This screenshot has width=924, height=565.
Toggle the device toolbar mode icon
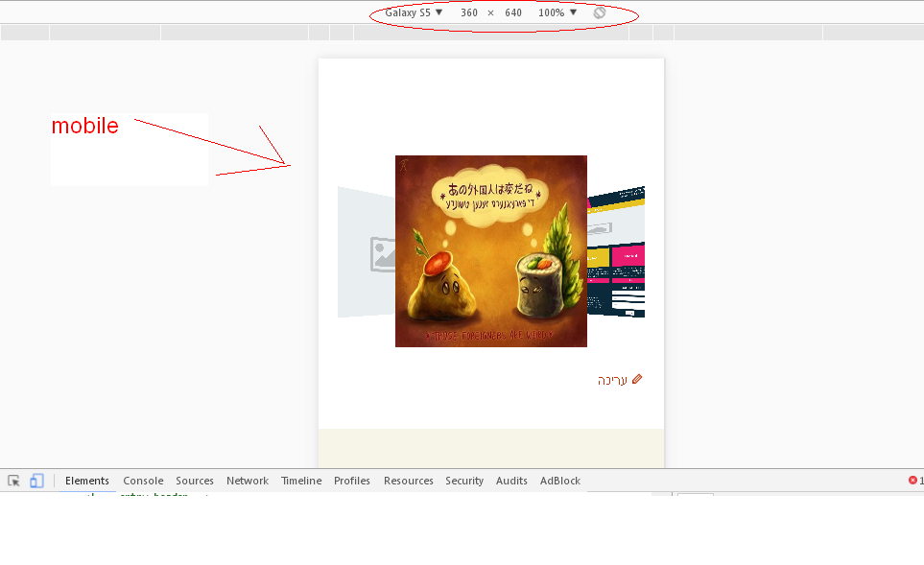point(36,481)
